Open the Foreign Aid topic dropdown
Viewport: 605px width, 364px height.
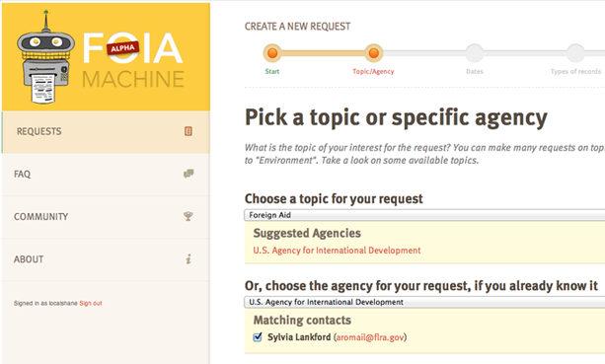[424, 215]
